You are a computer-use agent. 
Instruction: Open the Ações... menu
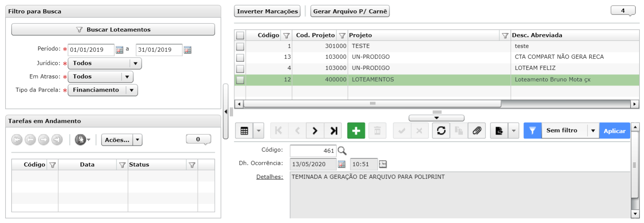pos(122,140)
